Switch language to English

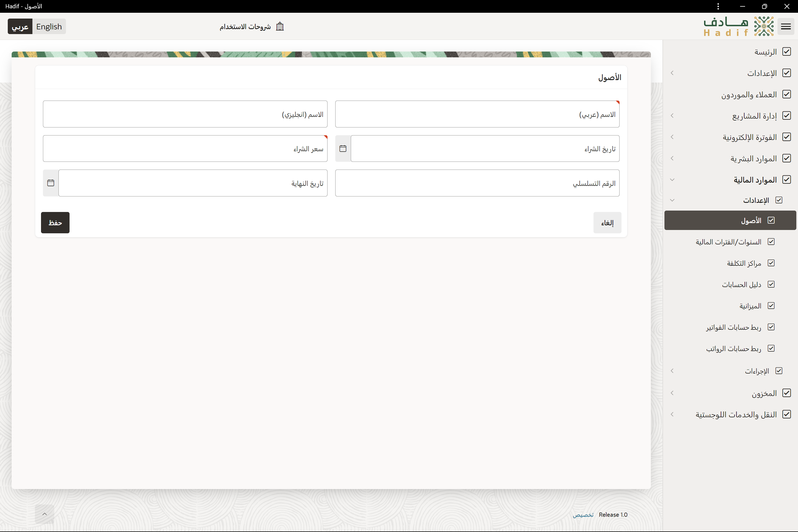(x=49, y=26)
